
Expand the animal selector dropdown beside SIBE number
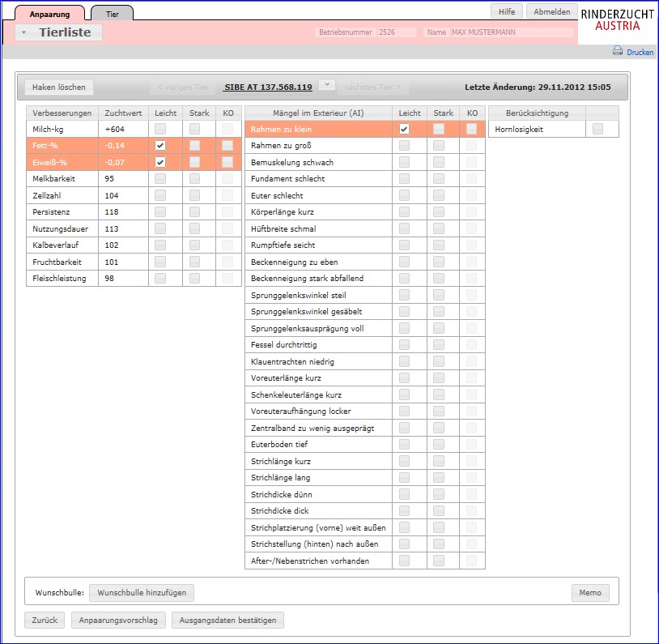(x=326, y=84)
